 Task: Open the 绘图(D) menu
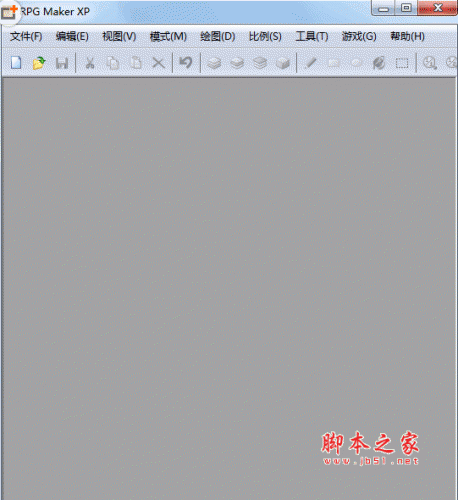tap(217, 36)
